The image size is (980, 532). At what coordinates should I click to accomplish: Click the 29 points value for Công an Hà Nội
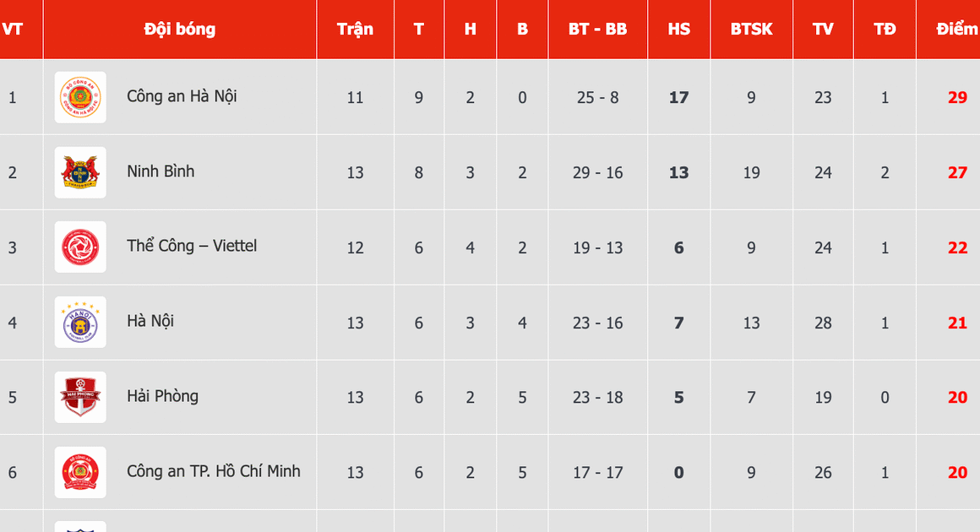pyautogui.click(x=957, y=97)
